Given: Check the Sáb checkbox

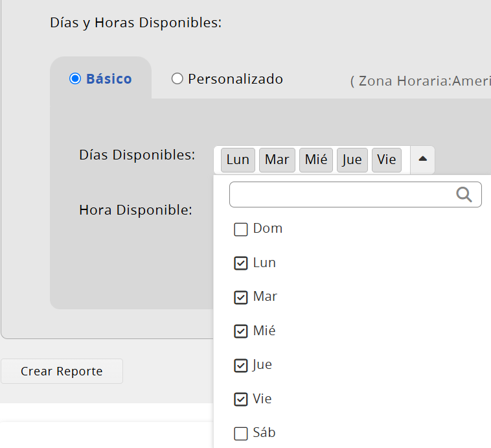Looking at the screenshot, I should [x=241, y=434].
